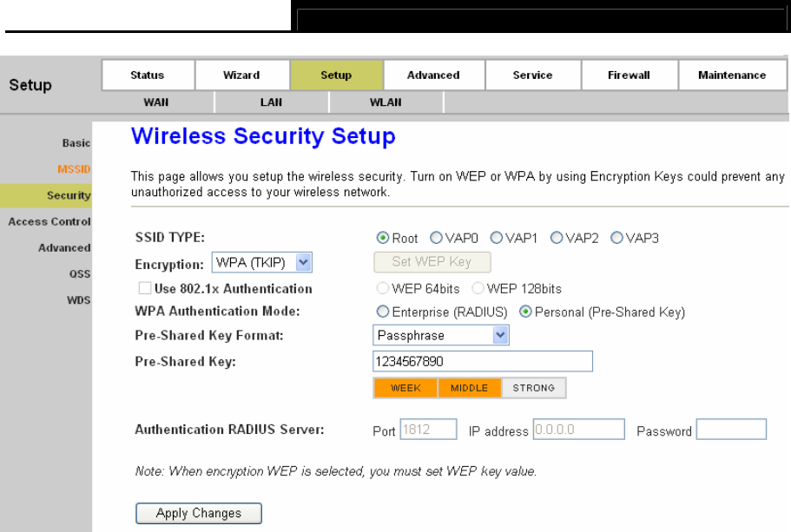Expand the Pre-Shared Key Format dropdown
This screenshot has width=791, height=532.
(x=441, y=335)
